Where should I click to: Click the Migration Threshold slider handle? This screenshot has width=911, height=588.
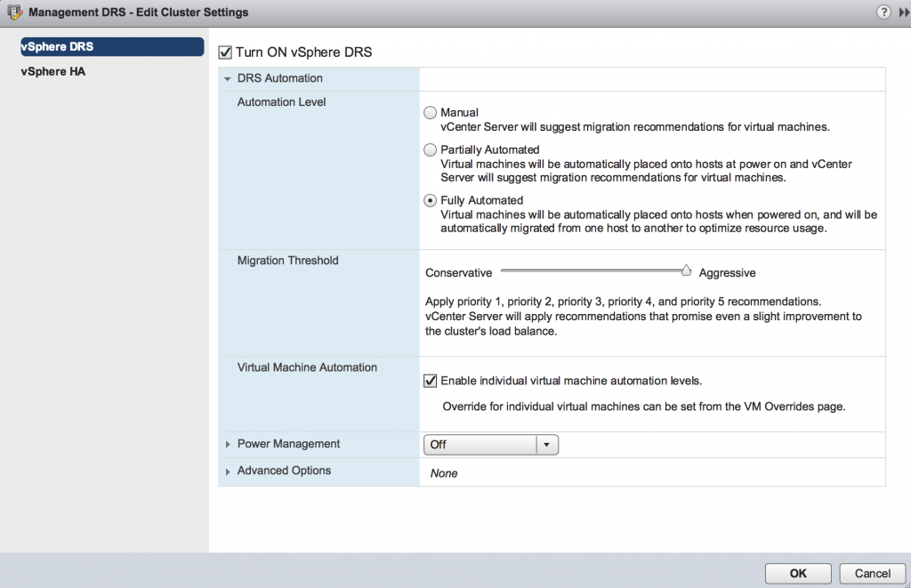click(x=686, y=270)
